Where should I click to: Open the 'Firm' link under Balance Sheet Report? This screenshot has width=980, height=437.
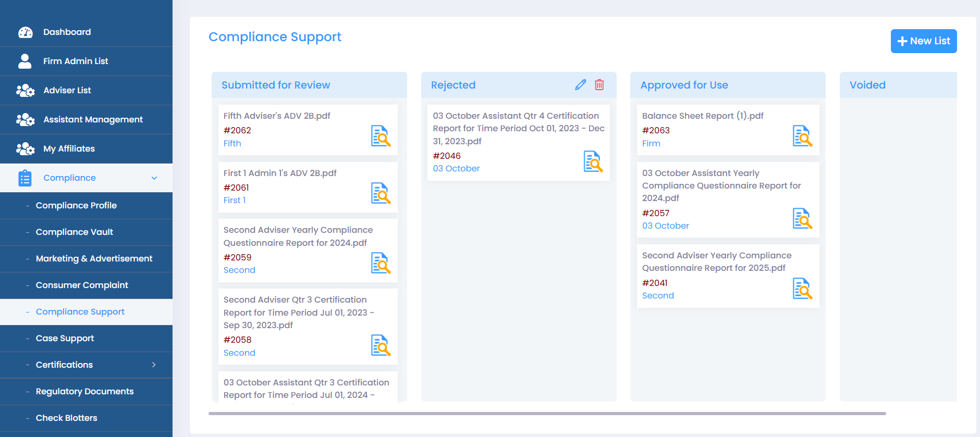pos(651,144)
